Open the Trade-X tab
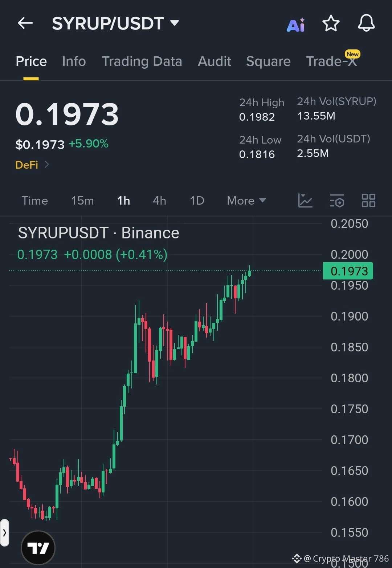 click(331, 61)
